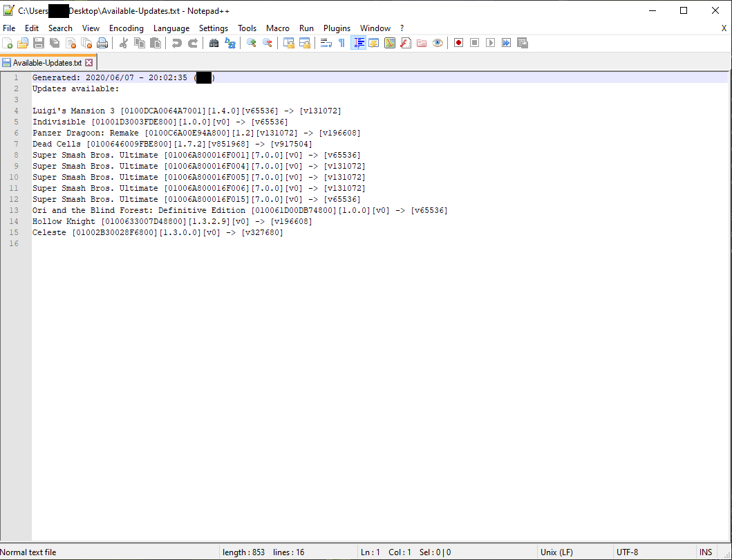Toggle Word Wrap in the toolbar
This screenshot has width=732, height=560.
pos(326,43)
